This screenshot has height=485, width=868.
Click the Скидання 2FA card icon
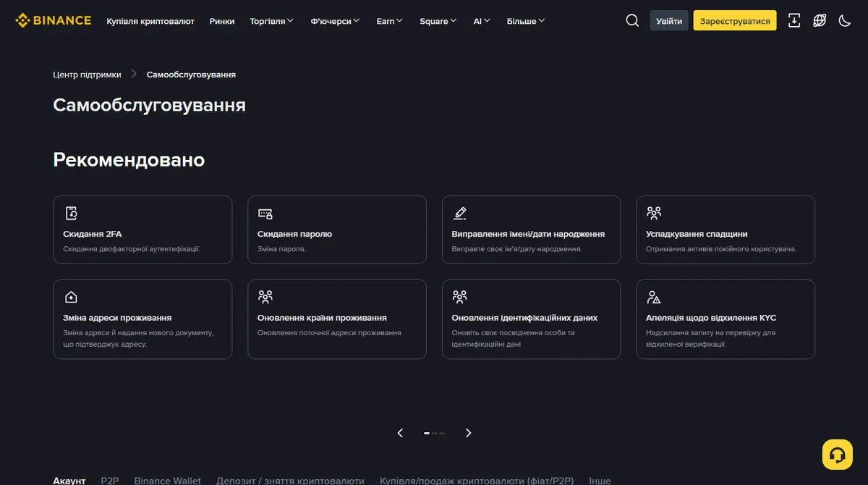click(71, 213)
